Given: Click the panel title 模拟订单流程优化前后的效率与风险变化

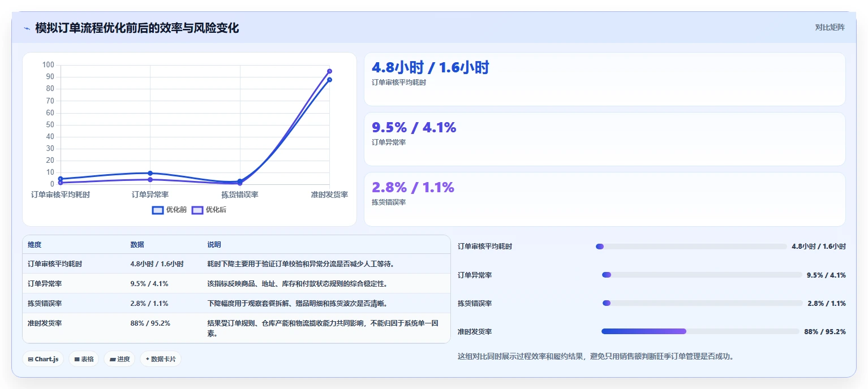Looking at the screenshot, I should [x=137, y=28].
